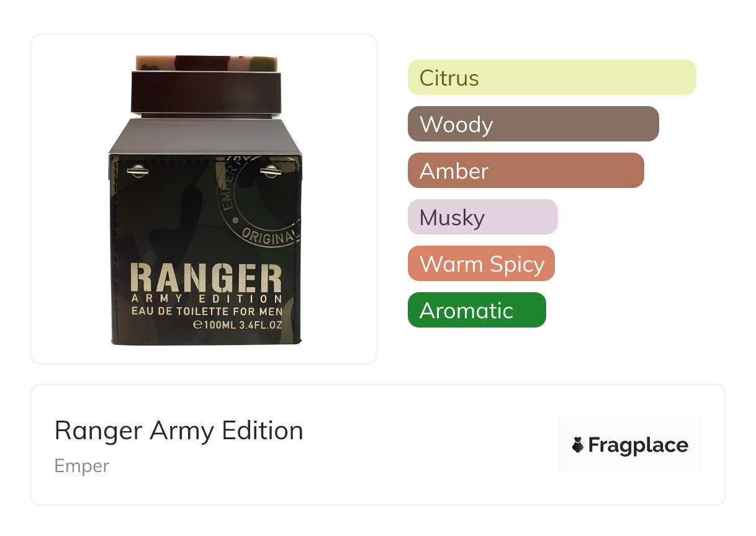This screenshot has height=536, width=756.
Task: Select the Warm Spicy accord bar
Action: pyautogui.click(x=481, y=264)
